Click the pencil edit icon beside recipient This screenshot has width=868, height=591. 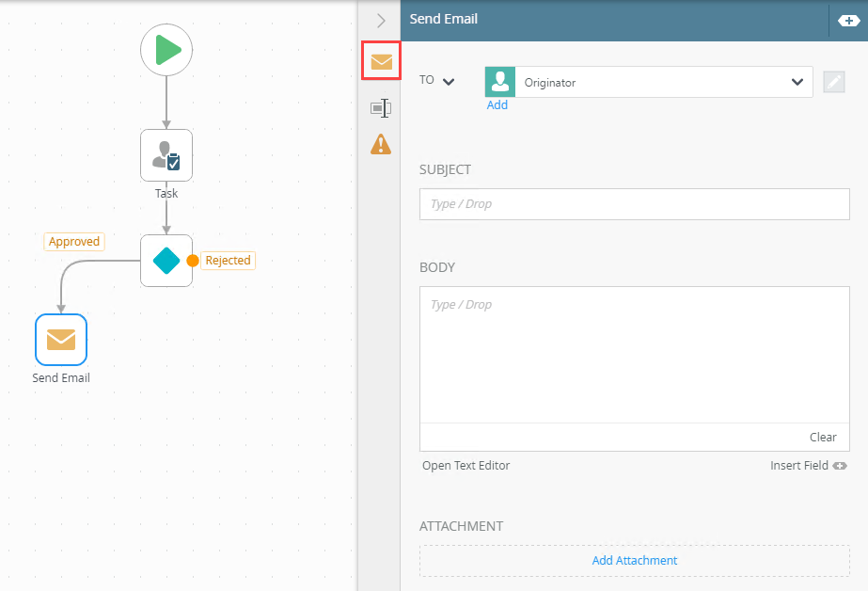click(x=834, y=82)
